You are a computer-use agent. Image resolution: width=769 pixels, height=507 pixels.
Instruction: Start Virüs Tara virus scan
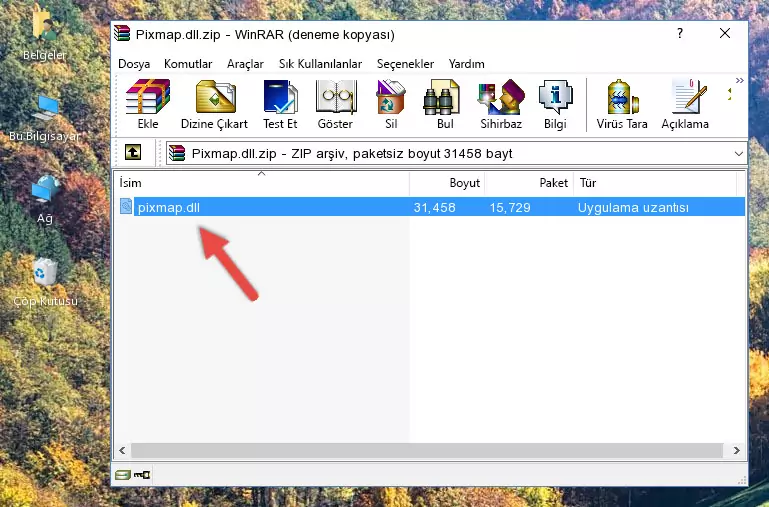point(622,104)
